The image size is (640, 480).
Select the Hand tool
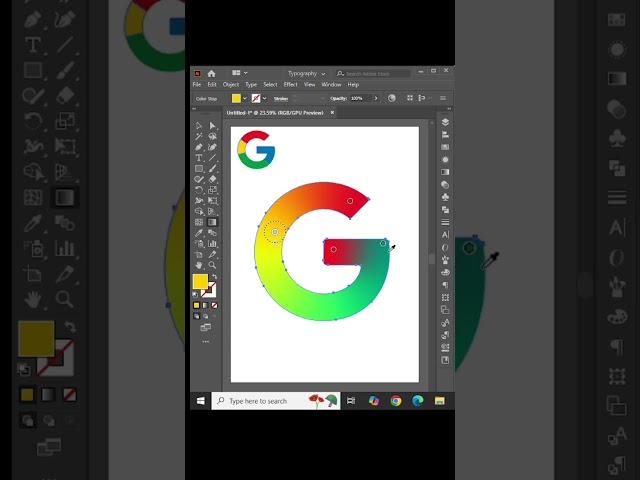(199, 265)
